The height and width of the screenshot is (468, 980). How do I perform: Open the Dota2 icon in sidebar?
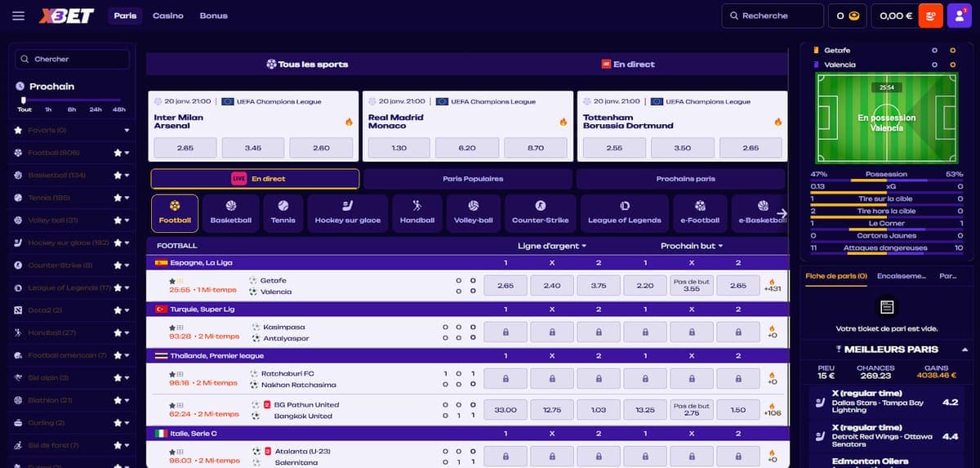click(x=19, y=310)
